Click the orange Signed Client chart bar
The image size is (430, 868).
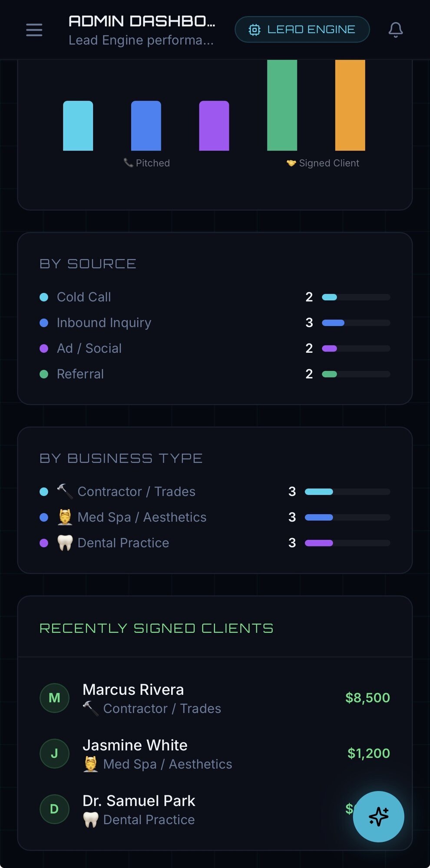click(x=350, y=105)
